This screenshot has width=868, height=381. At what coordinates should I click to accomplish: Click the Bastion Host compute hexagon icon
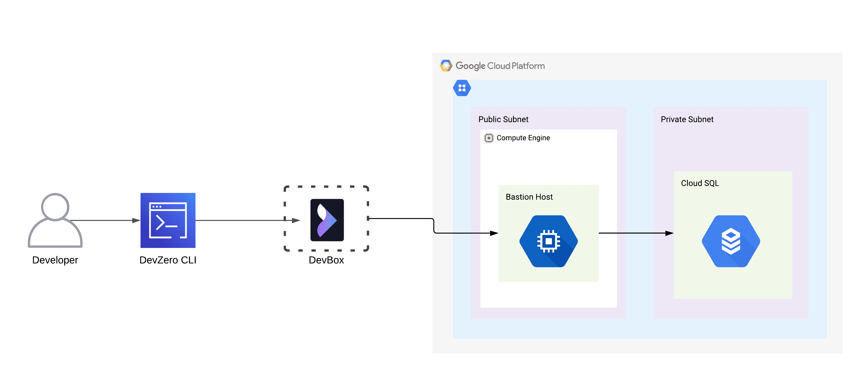coord(549,241)
